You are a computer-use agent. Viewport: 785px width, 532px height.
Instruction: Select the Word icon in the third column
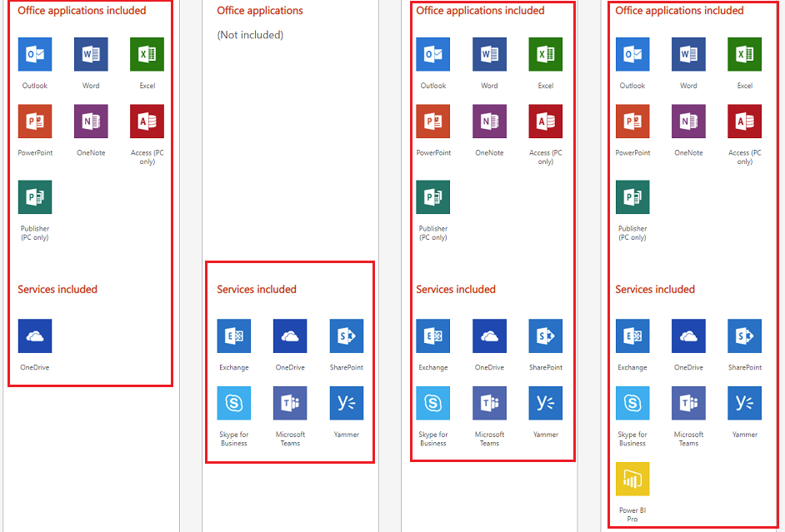coord(490,54)
